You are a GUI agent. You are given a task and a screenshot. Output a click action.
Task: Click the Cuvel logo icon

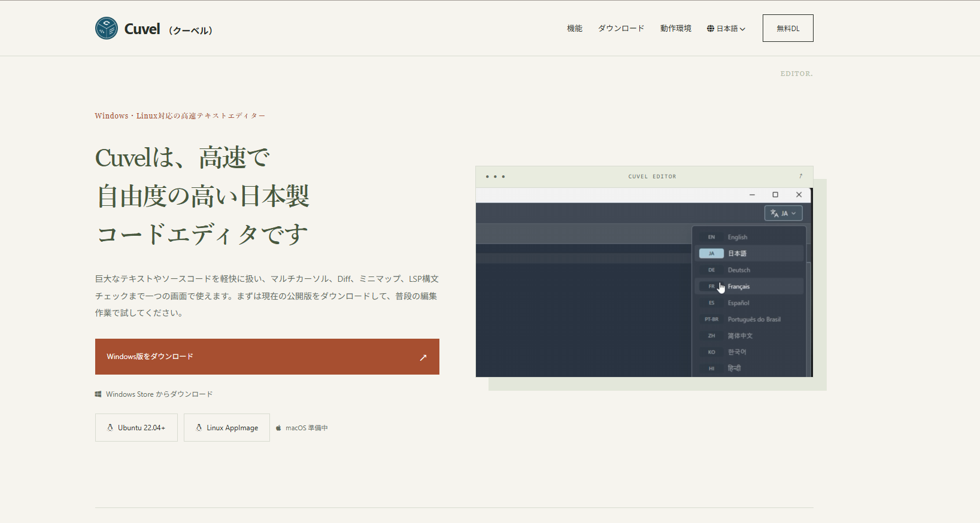coord(107,28)
